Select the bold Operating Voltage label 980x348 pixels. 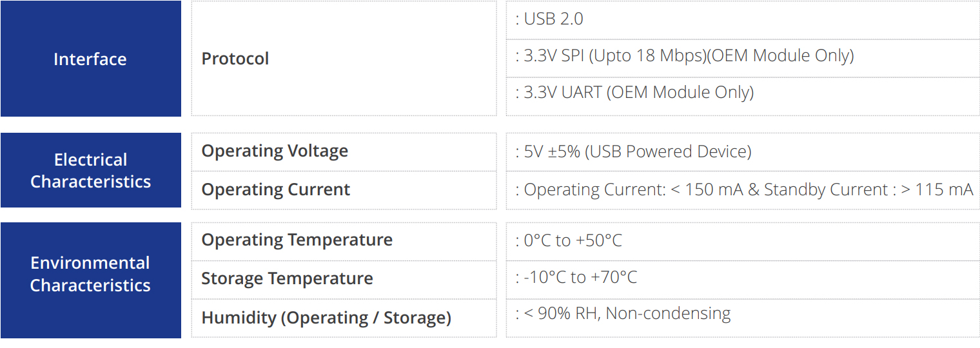(275, 151)
